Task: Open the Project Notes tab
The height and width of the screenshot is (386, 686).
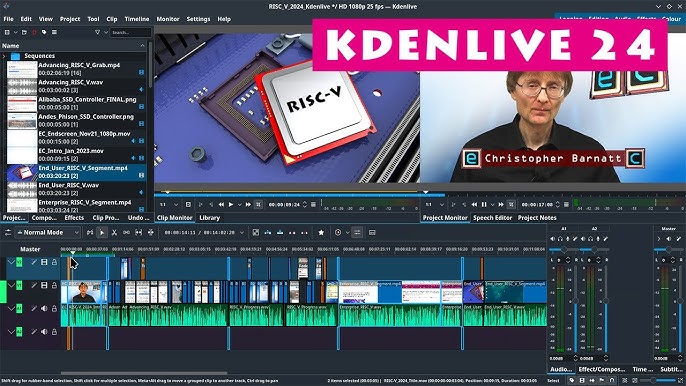Action: coord(537,218)
